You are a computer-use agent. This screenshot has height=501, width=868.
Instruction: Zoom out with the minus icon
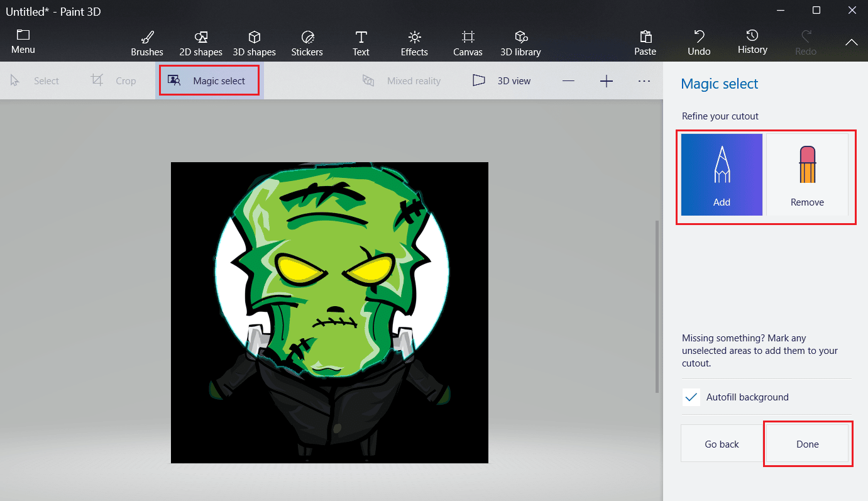(x=569, y=80)
